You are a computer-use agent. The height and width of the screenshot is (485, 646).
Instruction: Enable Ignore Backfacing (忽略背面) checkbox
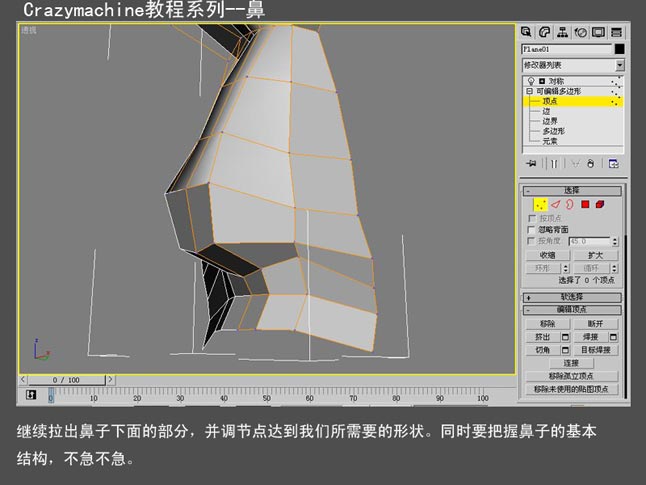531,230
